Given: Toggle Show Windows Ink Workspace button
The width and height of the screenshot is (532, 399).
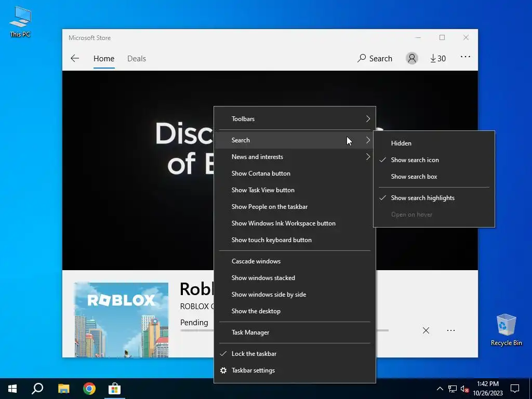Looking at the screenshot, I should [x=295, y=223].
